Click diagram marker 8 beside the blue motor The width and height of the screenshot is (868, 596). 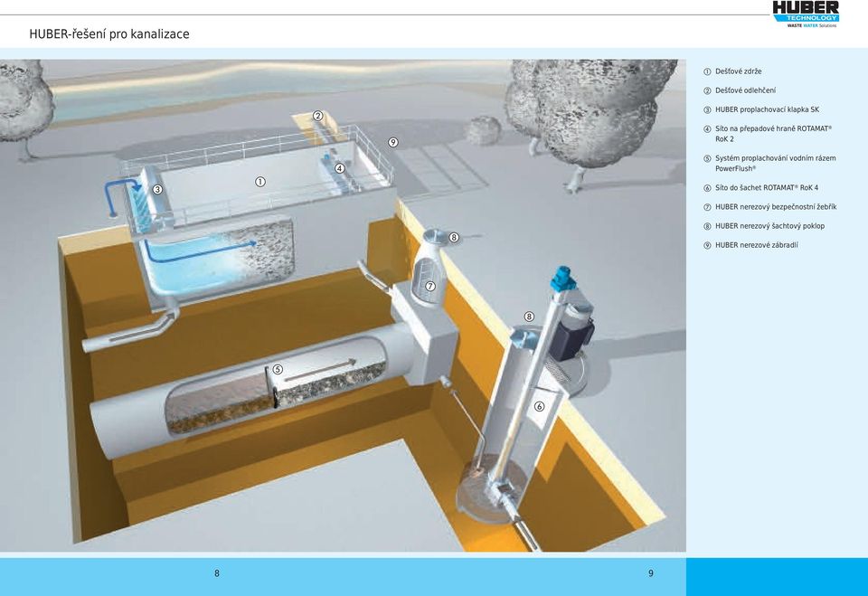coord(529,317)
